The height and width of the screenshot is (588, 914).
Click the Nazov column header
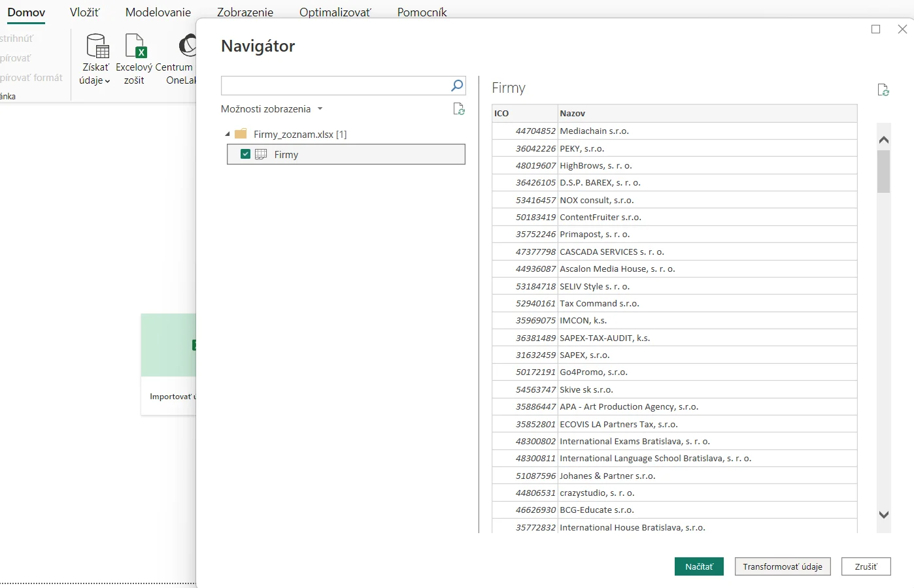point(707,113)
